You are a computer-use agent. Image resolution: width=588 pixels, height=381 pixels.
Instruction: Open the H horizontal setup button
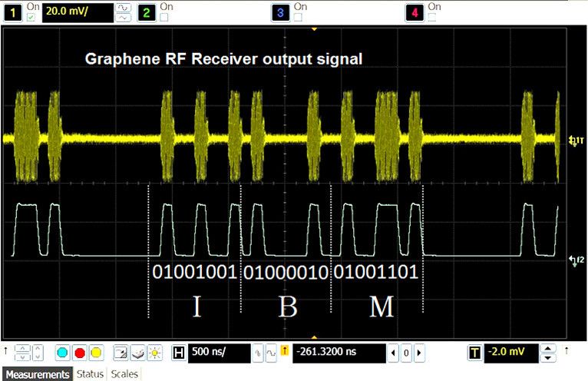pyautogui.click(x=179, y=353)
